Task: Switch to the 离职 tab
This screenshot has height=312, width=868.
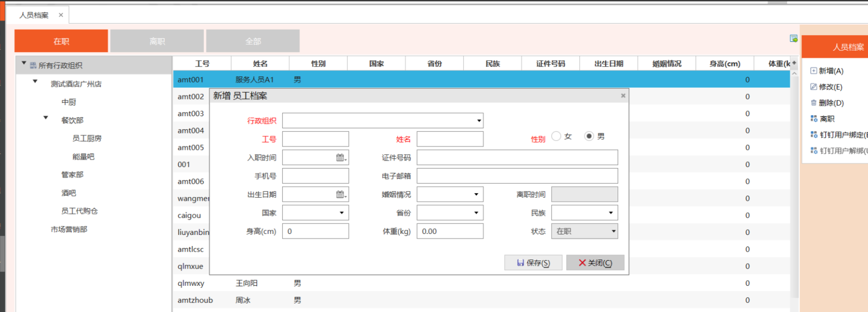Action: point(157,41)
